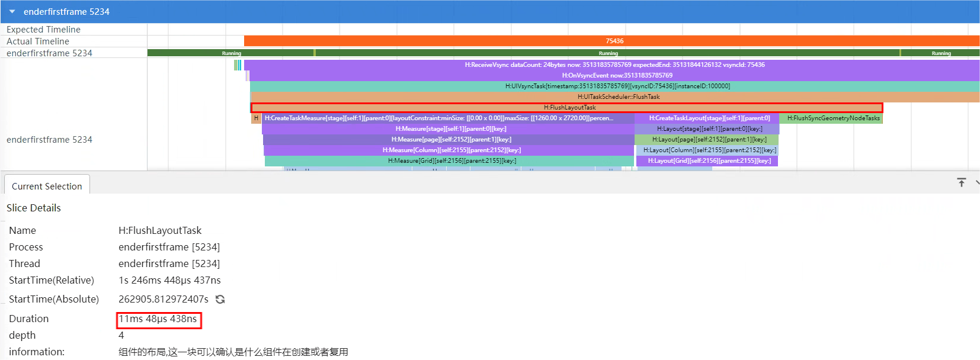
Task: Select the H:UIVsyncTask slice
Action: pos(616,86)
